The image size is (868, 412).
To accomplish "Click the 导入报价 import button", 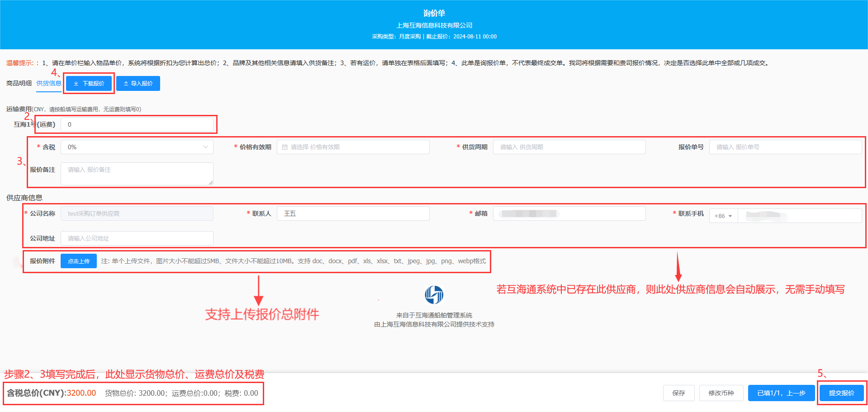I will pyautogui.click(x=138, y=83).
